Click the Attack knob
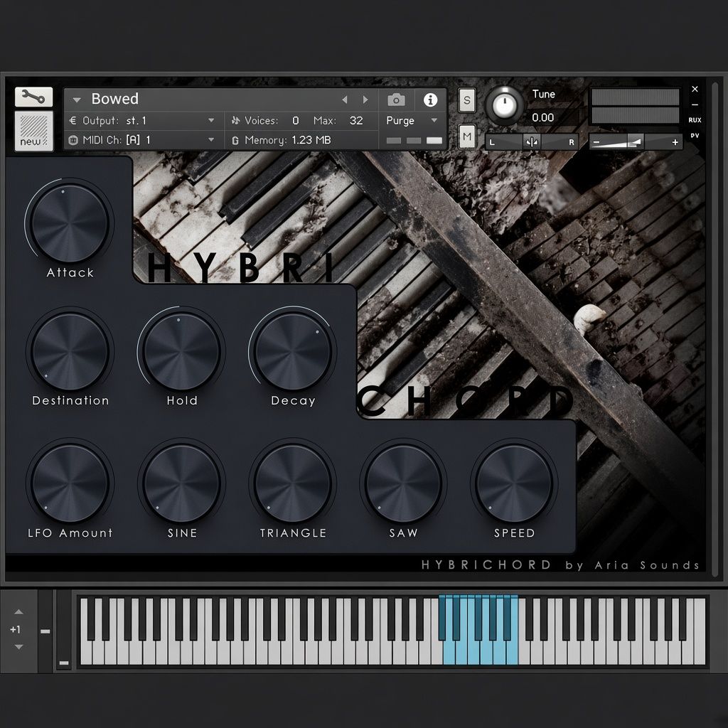The height and width of the screenshot is (728, 728). click(x=70, y=223)
